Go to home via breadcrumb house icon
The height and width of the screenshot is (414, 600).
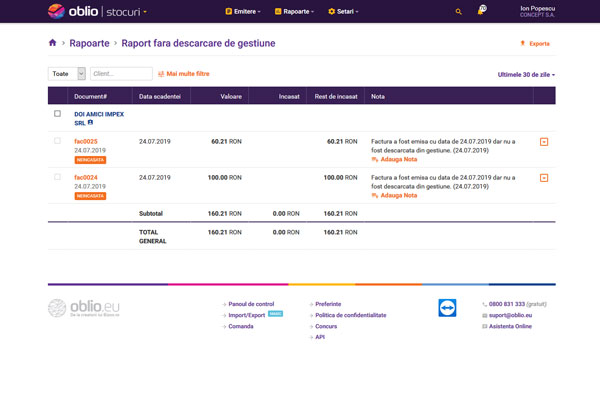(x=52, y=43)
